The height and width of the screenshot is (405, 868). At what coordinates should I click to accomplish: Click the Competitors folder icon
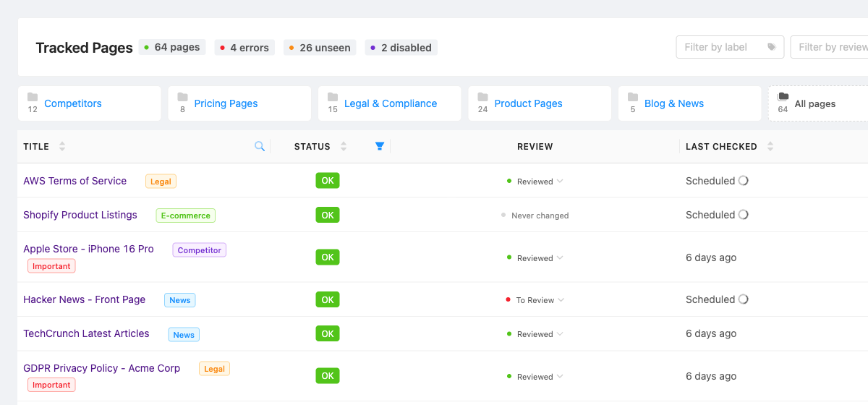coord(33,97)
